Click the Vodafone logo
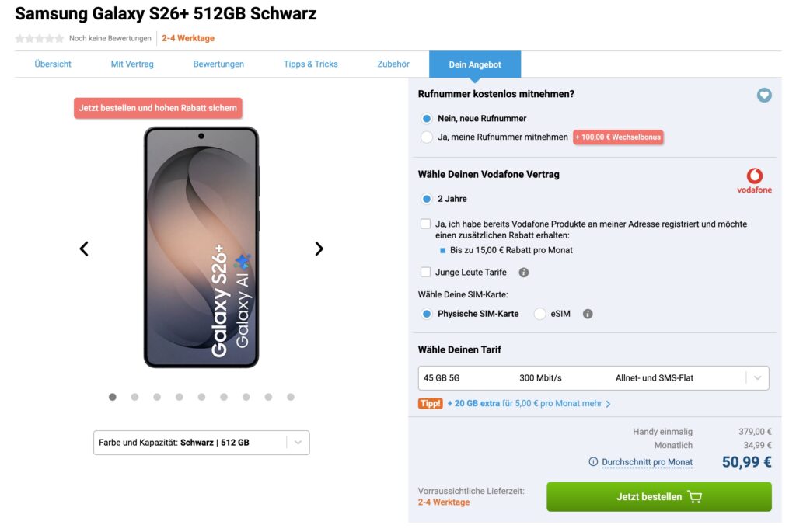 [x=754, y=181]
